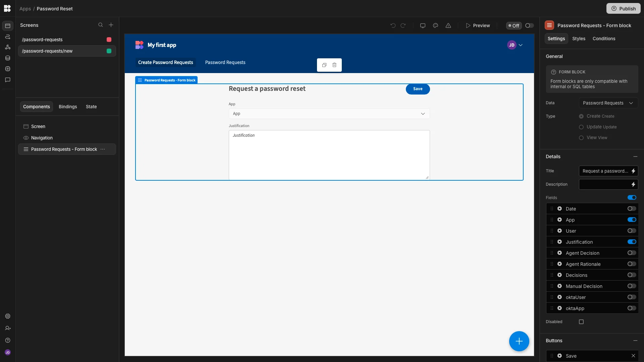Check the Disabled checkbox
This screenshot has width=644, height=362.
(x=581, y=322)
